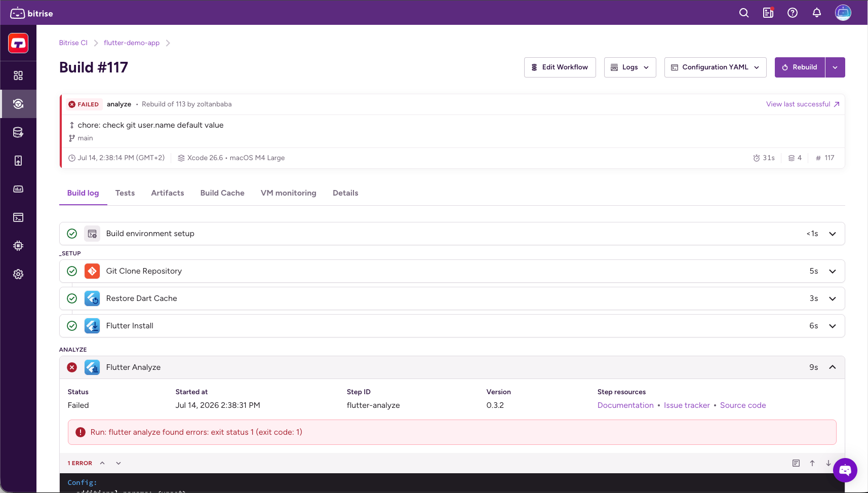Click the Git Clone Repository step icon

click(92, 271)
